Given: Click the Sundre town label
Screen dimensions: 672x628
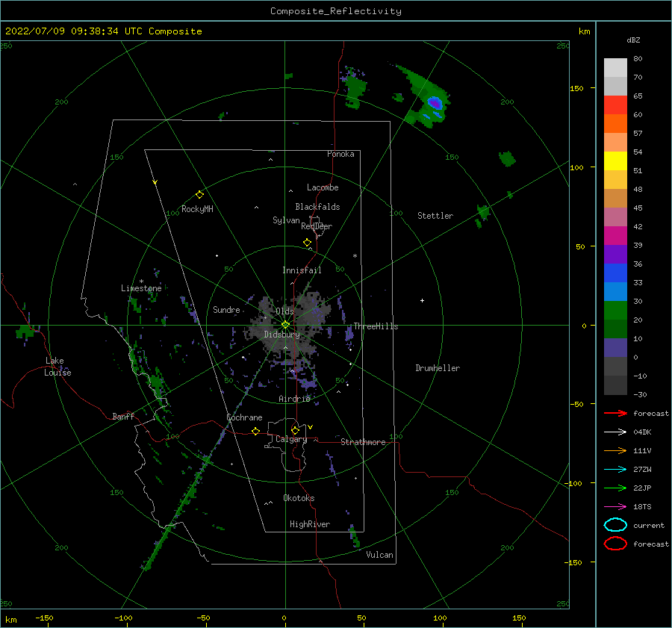Looking at the screenshot, I should tap(226, 309).
